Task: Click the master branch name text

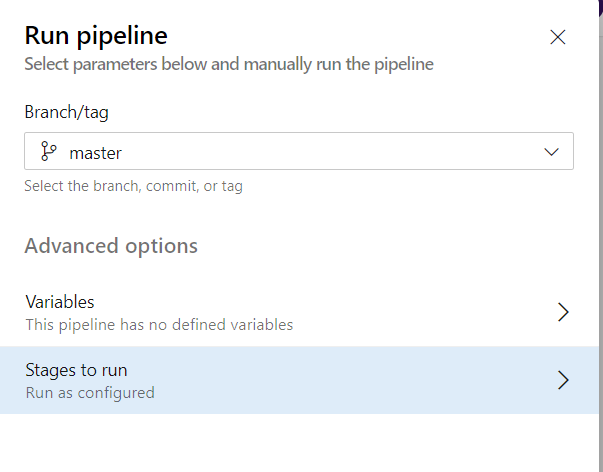Action: (95, 153)
